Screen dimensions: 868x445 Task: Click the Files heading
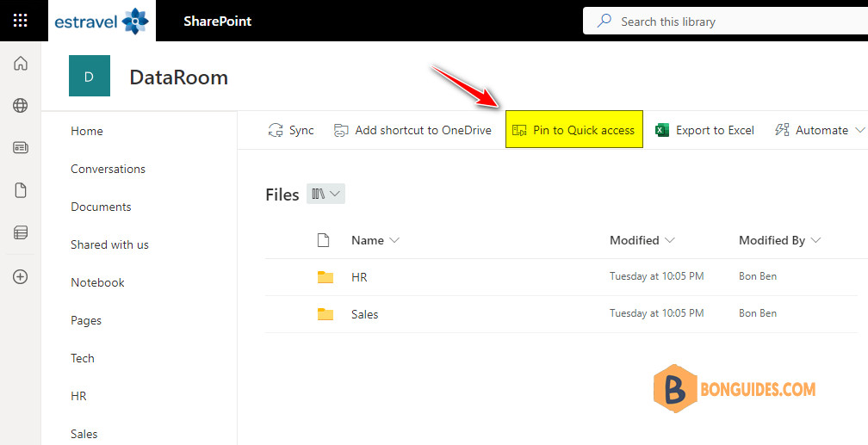click(282, 195)
